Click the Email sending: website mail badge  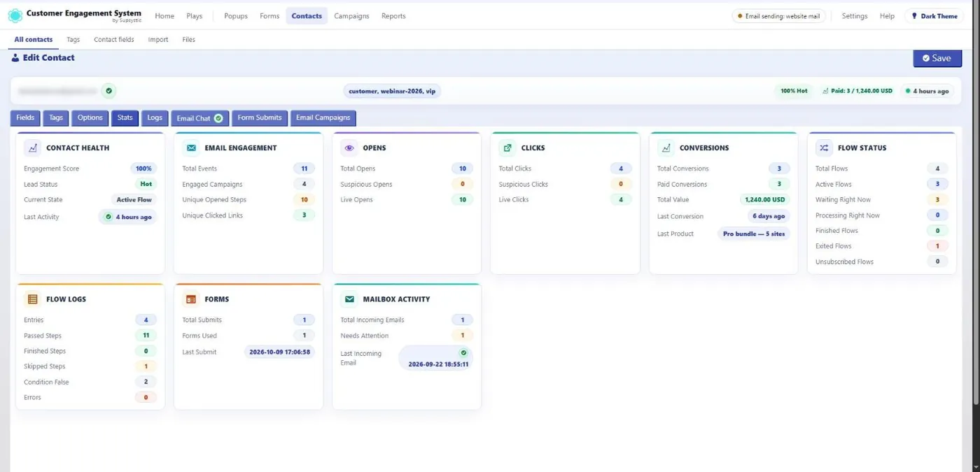coord(778,16)
